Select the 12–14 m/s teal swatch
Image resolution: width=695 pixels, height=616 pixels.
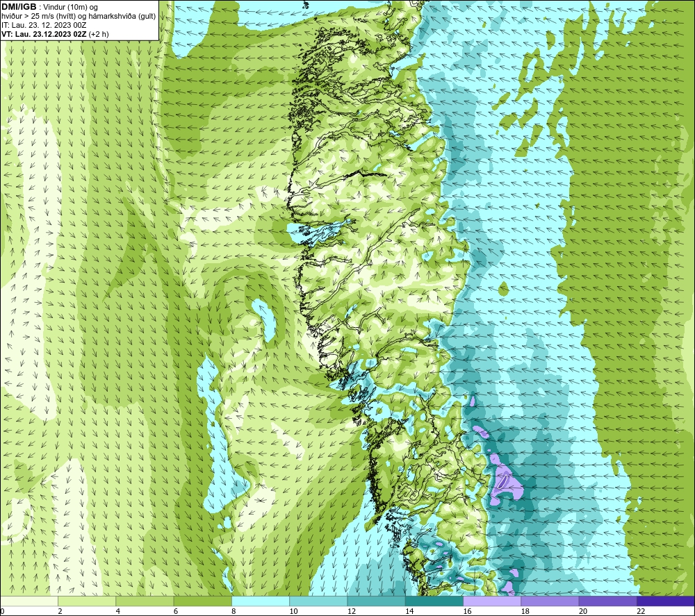pos(376,601)
